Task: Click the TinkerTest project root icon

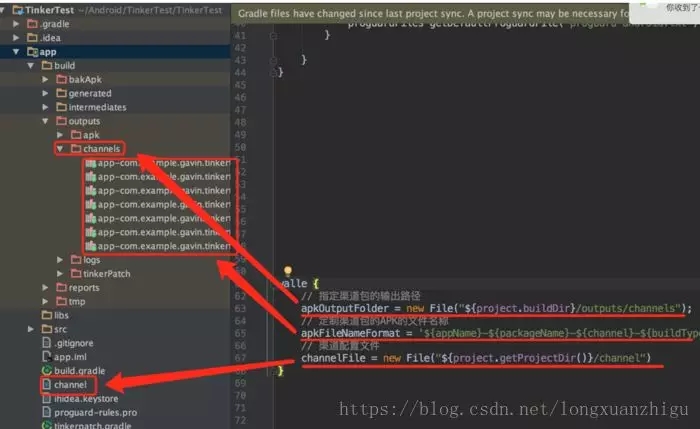Action: 17,9
